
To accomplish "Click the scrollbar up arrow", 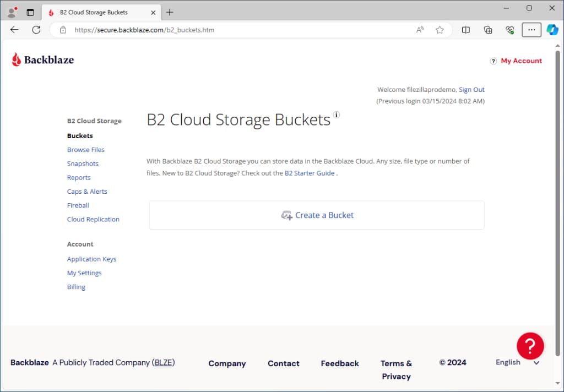I will 557,46.
